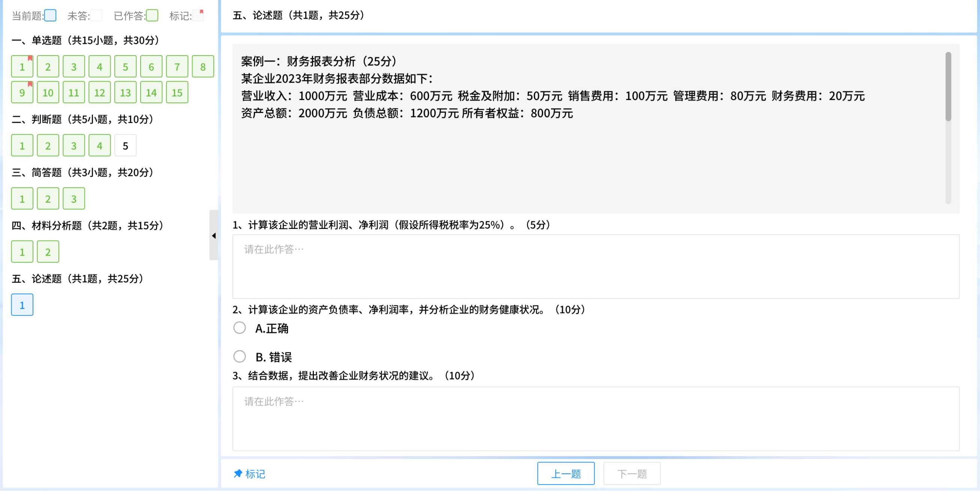Open true-false question 1 under 判断题
This screenshot has width=980, height=491.
[22, 146]
